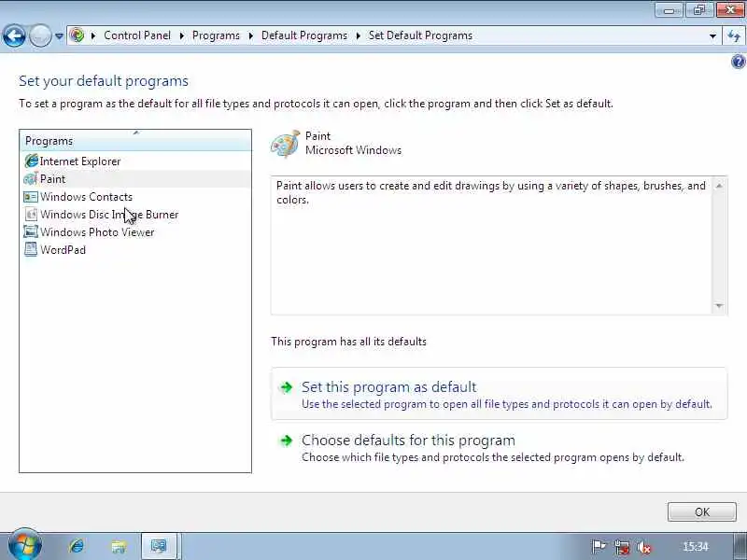This screenshot has width=747, height=560.
Task: Click the 15:34 clock in tray
Action: [695, 546]
